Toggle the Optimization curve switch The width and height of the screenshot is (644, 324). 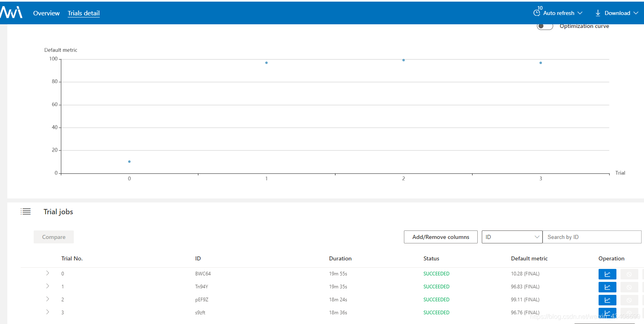pos(545,26)
